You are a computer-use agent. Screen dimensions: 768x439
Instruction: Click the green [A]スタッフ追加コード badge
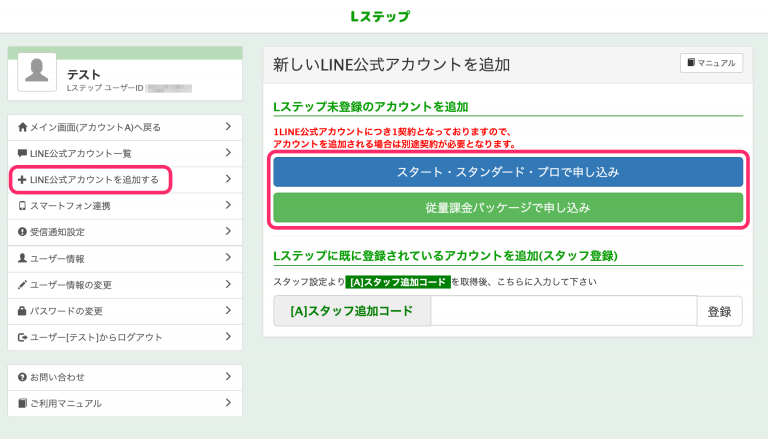(398, 282)
